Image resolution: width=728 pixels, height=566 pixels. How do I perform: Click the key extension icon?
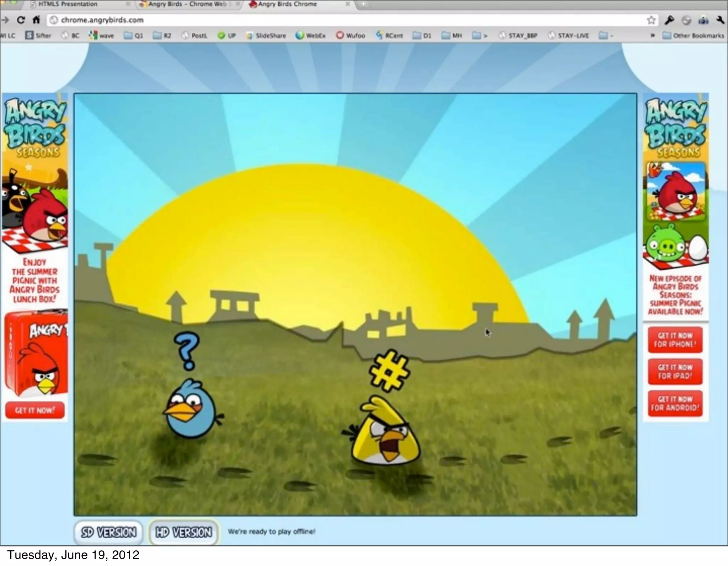point(669,20)
